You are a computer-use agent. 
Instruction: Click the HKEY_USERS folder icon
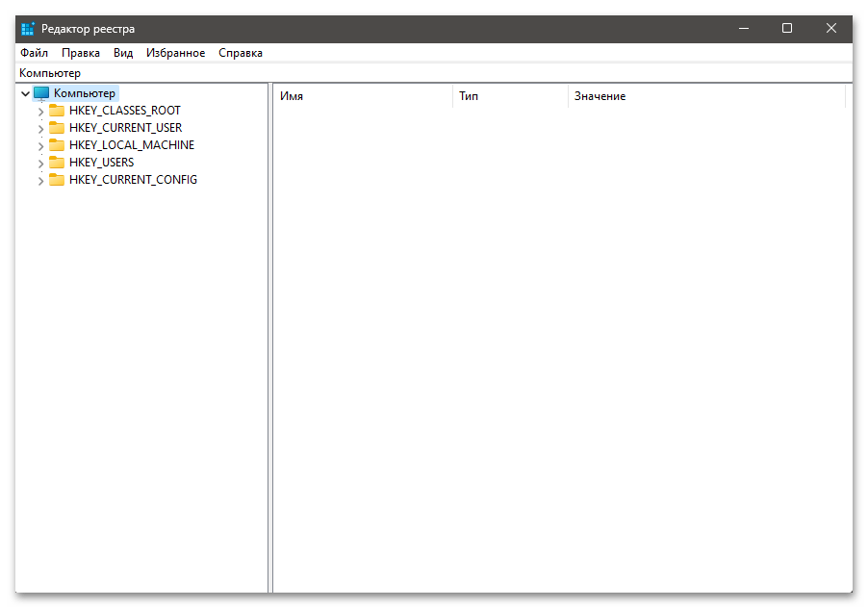(57, 163)
